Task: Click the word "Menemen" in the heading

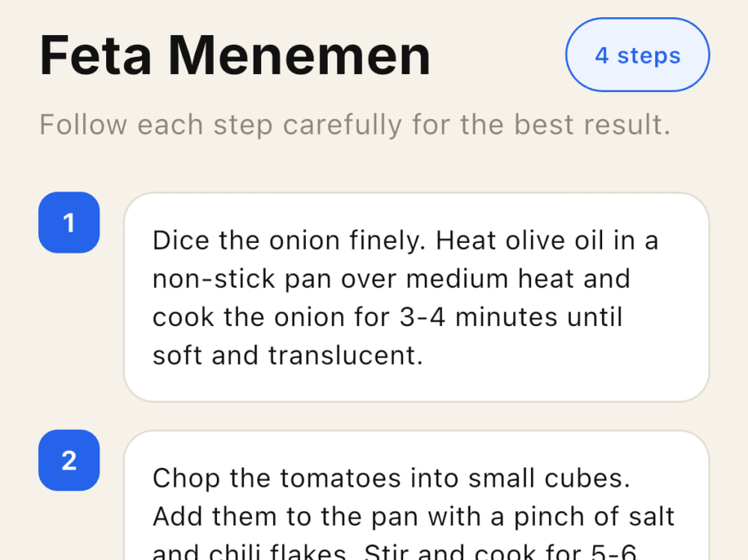Action: 300,55
